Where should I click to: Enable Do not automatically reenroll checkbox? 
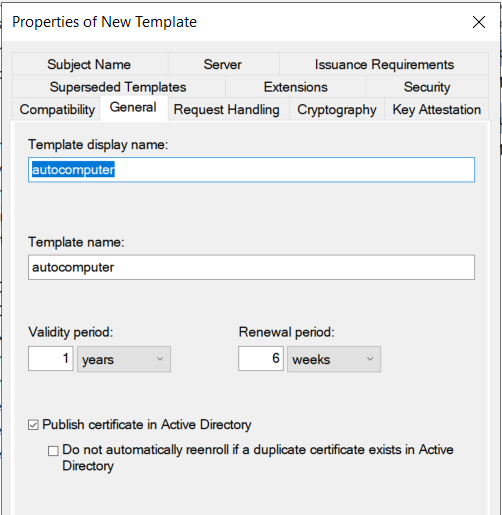click(53, 451)
